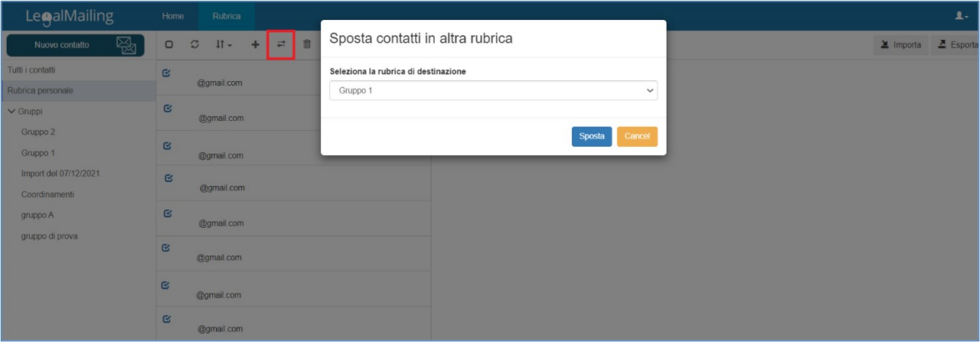Click the Cancel button
980x342 pixels.
click(x=637, y=136)
